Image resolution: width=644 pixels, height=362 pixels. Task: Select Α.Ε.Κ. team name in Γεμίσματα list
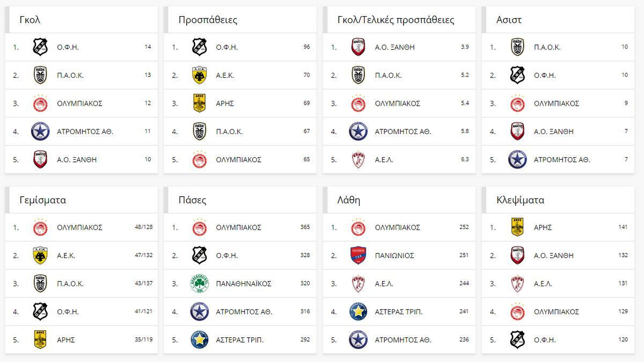[66, 256]
